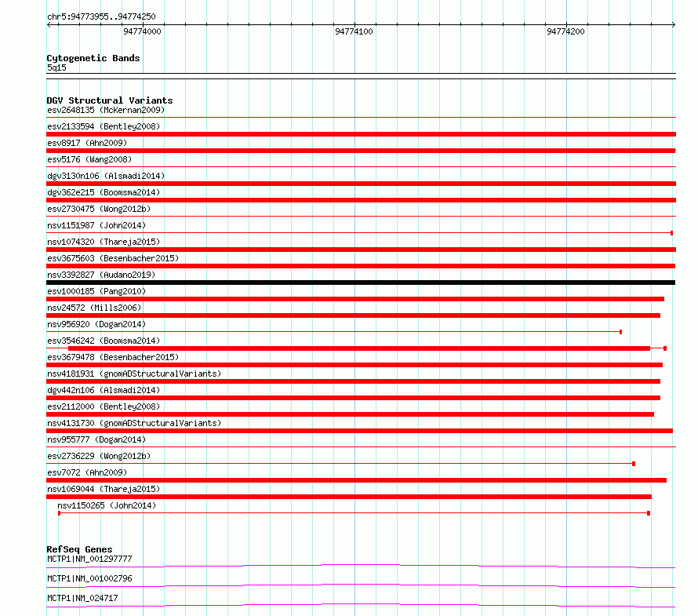Select variant nsv1069044 (Thareja2015) label
This screenshot has width=698, height=616.
pyautogui.click(x=104, y=489)
